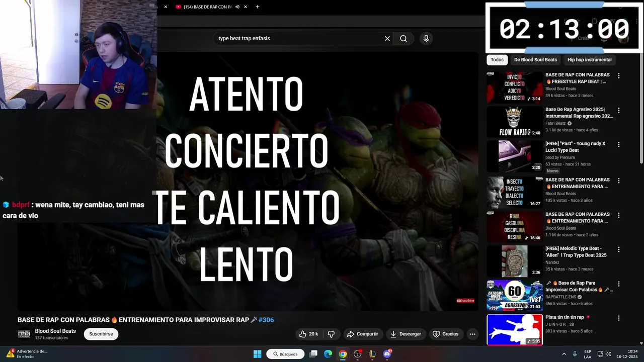This screenshot has height=362, width=644.
Task: Open the Blood Soul Beats channel name
Action: click(x=55, y=331)
